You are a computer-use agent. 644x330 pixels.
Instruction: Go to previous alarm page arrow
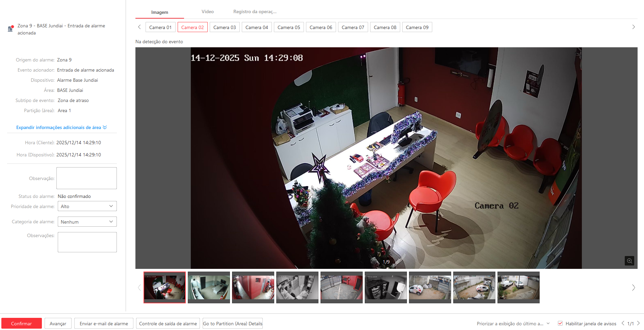pyautogui.click(x=623, y=323)
